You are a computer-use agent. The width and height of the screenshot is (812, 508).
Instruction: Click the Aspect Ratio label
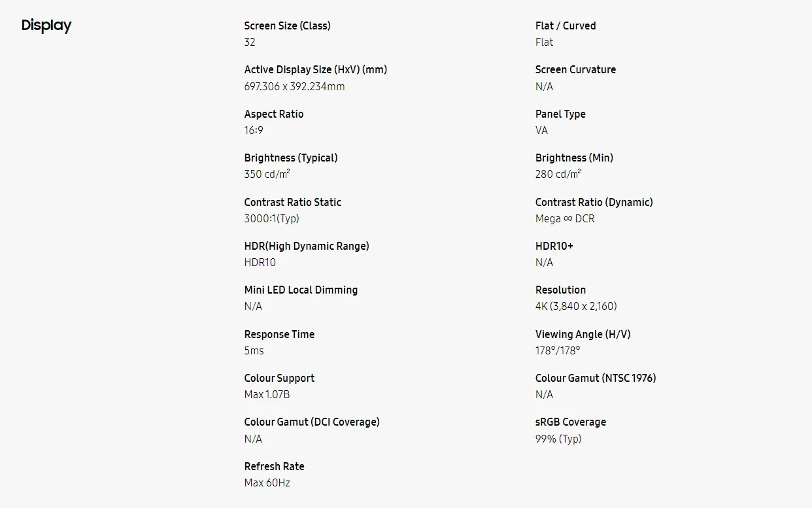(x=274, y=114)
